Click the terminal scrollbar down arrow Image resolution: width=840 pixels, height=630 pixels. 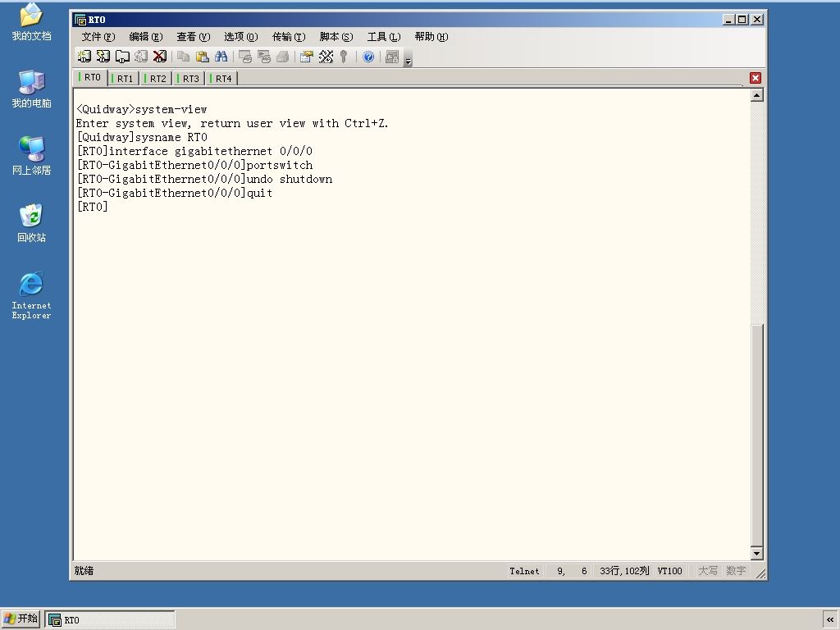click(x=757, y=554)
